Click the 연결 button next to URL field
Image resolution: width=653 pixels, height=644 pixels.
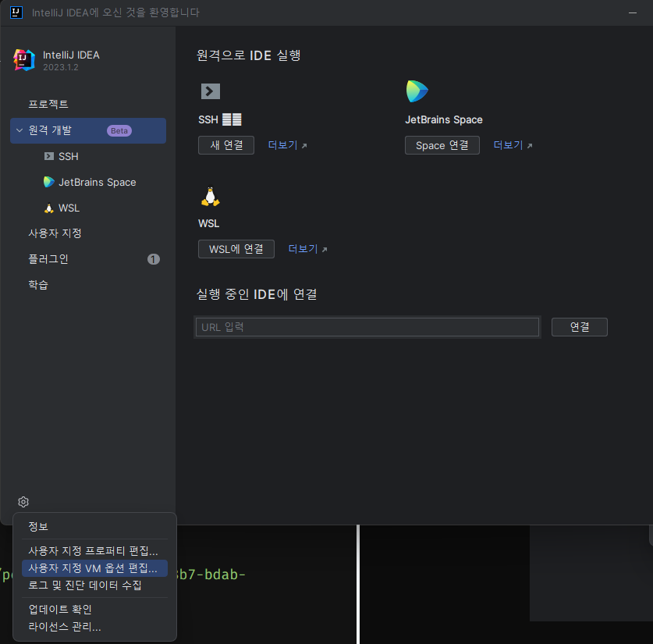[x=580, y=327]
